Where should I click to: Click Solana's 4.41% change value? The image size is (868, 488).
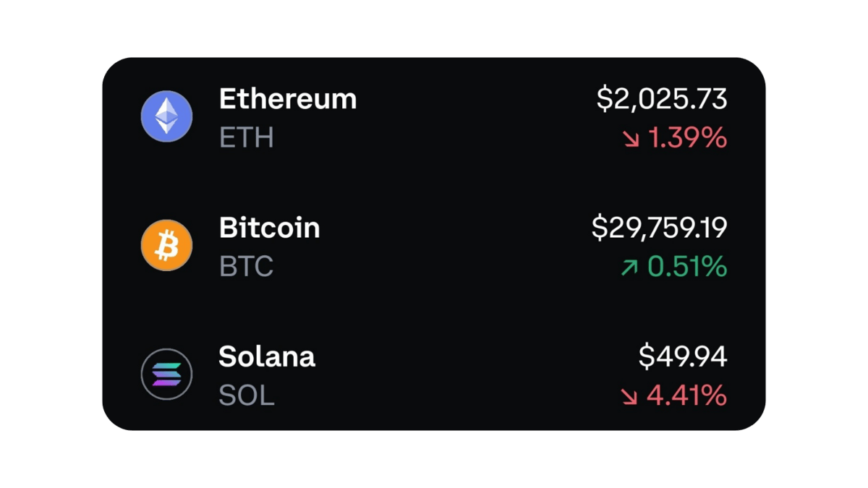tap(686, 396)
